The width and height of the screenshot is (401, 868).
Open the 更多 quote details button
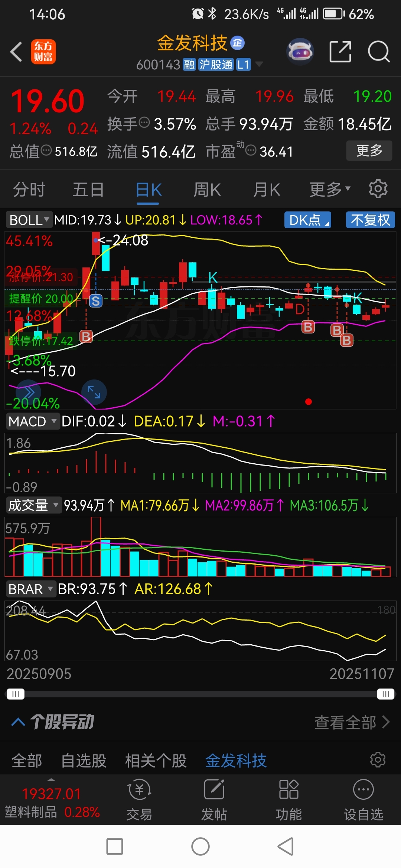click(x=369, y=151)
